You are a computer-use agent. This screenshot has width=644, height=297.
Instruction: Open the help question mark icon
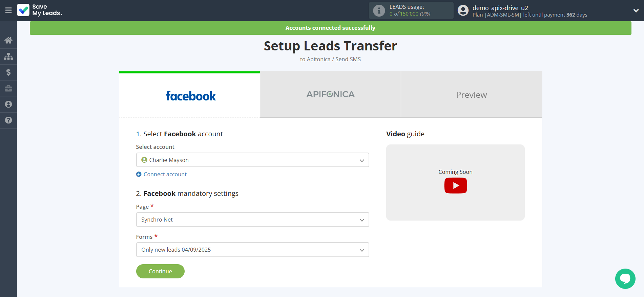(8, 120)
